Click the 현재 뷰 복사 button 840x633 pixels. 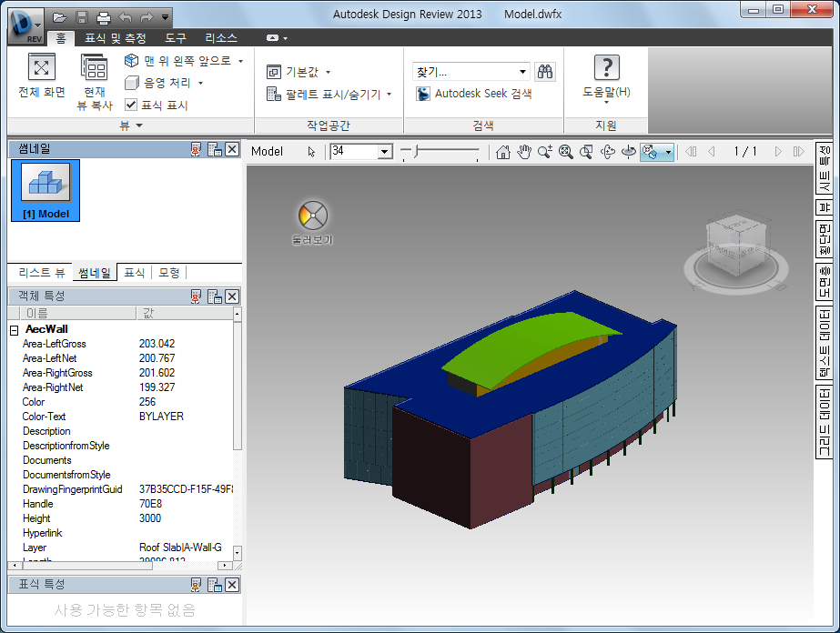pos(95,82)
